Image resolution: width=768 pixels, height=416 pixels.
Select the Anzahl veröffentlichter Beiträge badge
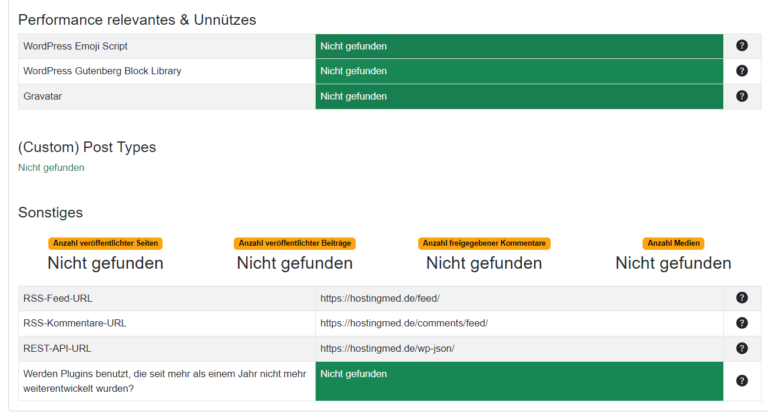point(294,243)
